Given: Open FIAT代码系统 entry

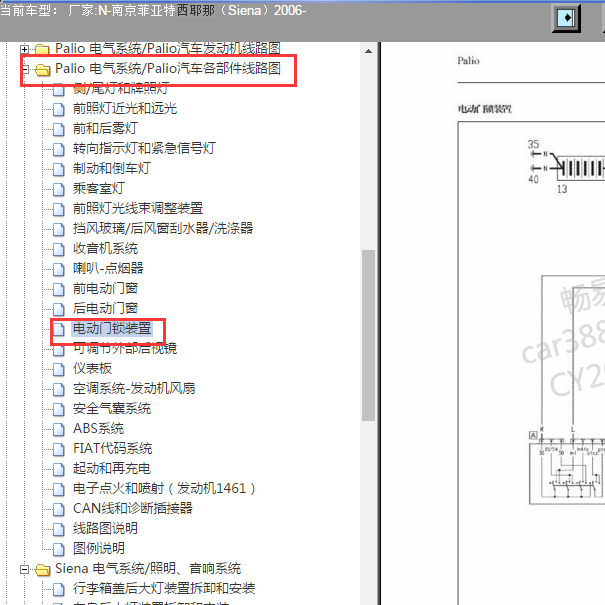Looking at the screenshot, I should coord(112,449).
